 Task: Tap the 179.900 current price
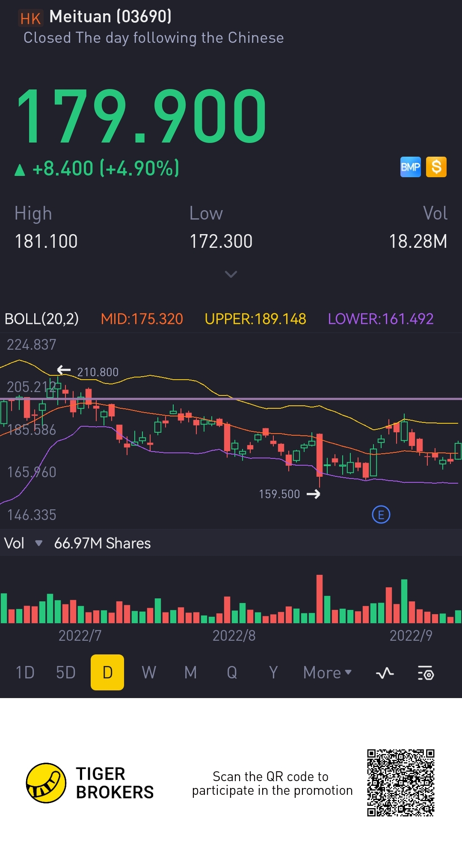[142, 116]
